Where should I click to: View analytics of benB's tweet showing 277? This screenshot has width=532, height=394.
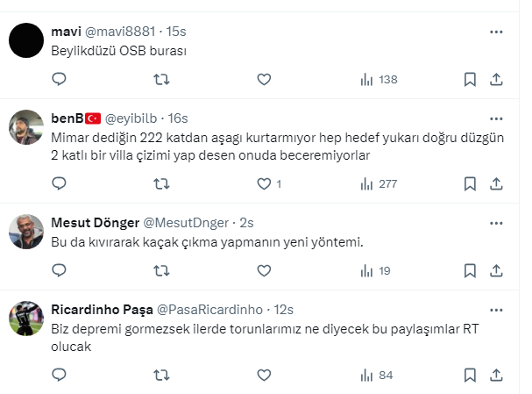click(379, 183)
